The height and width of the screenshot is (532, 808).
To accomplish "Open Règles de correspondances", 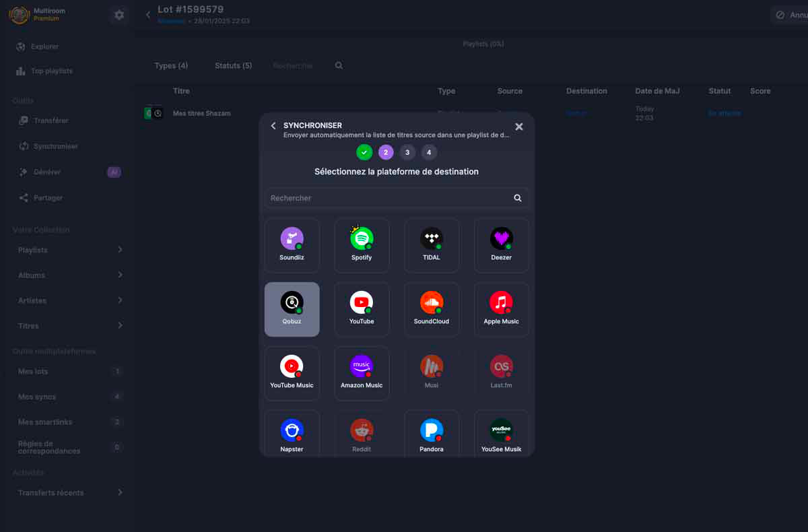I will coord(70,447).
